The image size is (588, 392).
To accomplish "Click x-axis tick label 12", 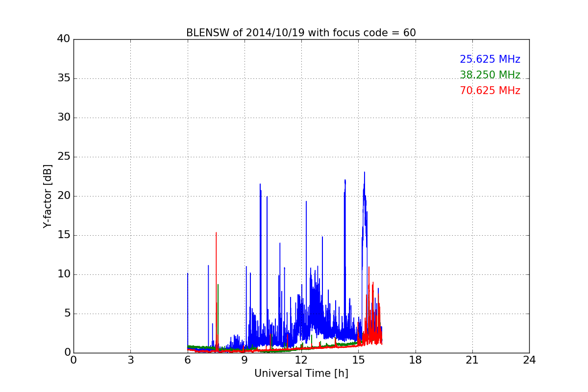I will click(x=301, y=360).
